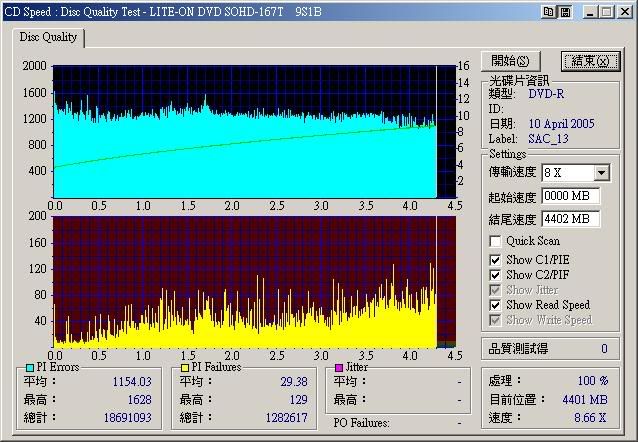Click the disc type value DVD-R
Screen dimensions: 638x442
tap(546, 94)
